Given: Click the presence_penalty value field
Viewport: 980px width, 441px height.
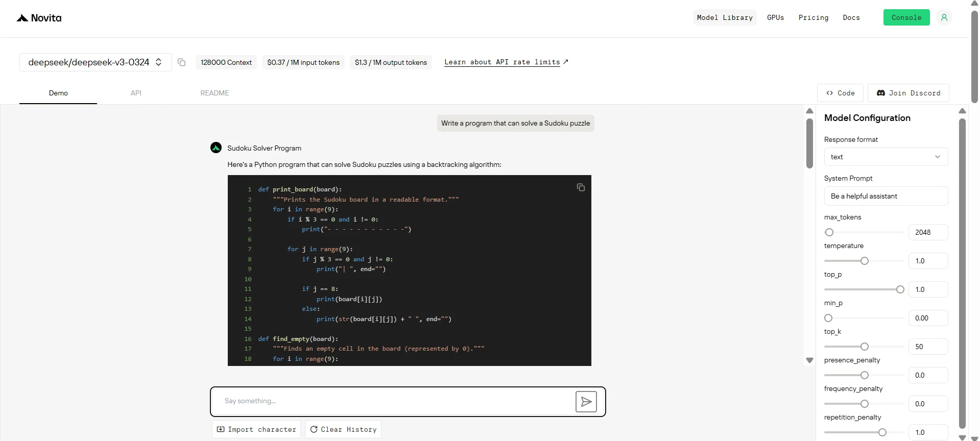Looking at the screenshot, I should coord(928,375).
